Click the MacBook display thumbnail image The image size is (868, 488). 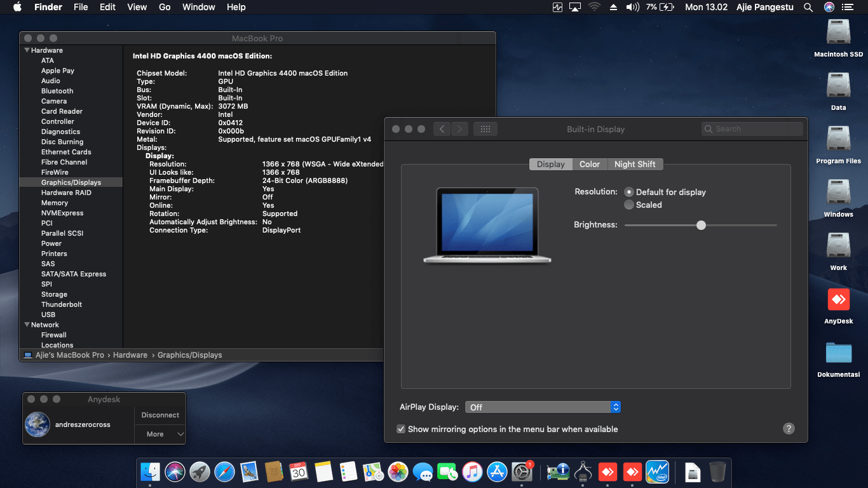(487, 225)
